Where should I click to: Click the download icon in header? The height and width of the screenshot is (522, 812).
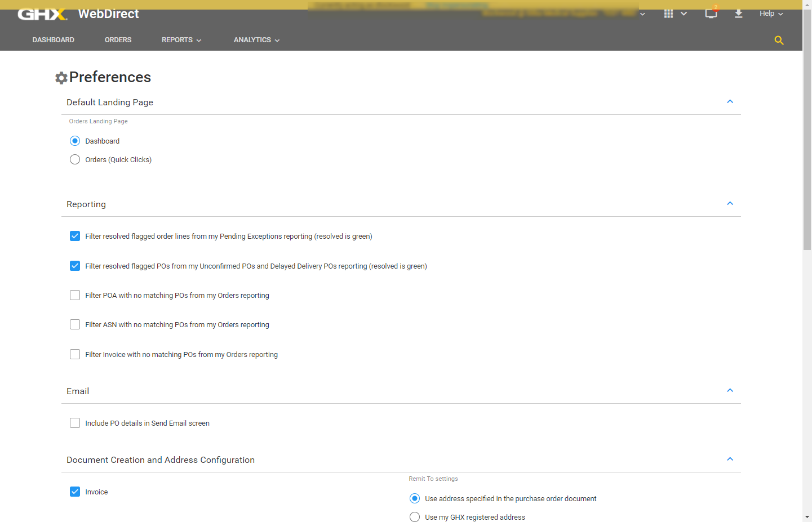[738, 14]
